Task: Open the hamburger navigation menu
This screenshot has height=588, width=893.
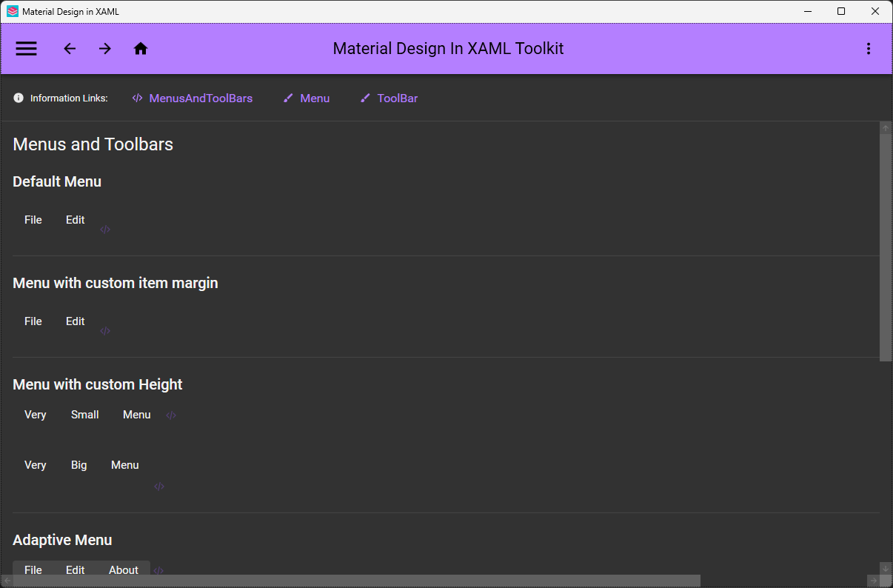Action: (x=26, y=48)
